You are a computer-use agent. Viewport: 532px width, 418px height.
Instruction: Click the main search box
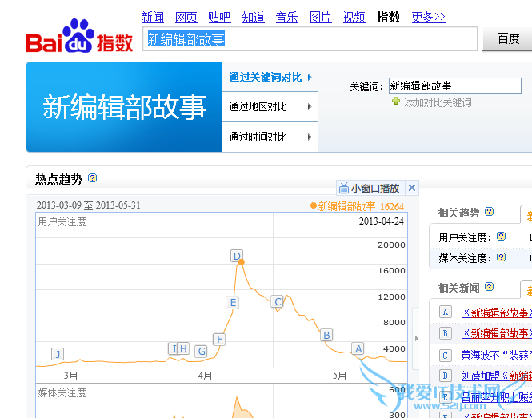[310, 39]
